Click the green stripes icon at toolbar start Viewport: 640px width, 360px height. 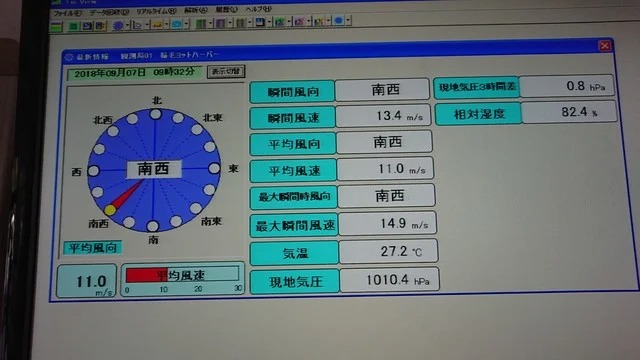tap(56, 27)
